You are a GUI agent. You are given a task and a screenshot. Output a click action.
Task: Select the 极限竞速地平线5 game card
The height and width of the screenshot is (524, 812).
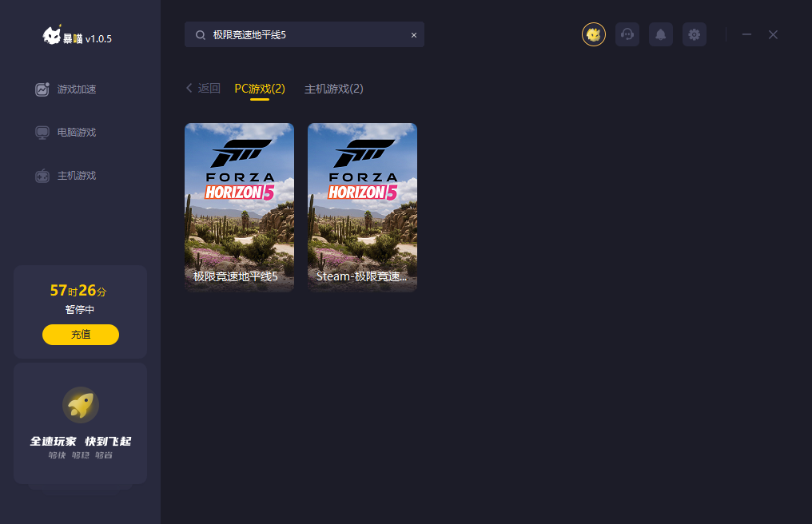coord(239,208)
